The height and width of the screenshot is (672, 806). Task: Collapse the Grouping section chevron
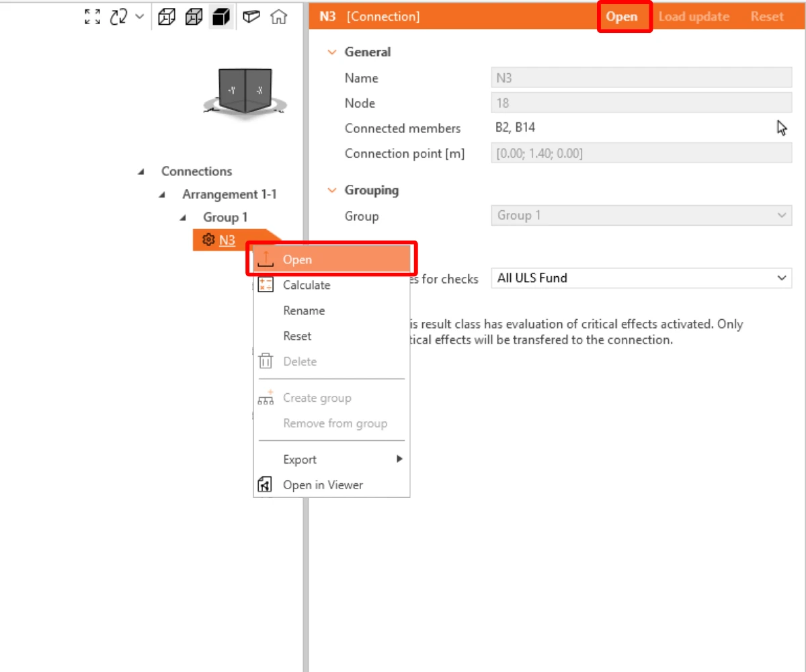click(x=332, y=190)
